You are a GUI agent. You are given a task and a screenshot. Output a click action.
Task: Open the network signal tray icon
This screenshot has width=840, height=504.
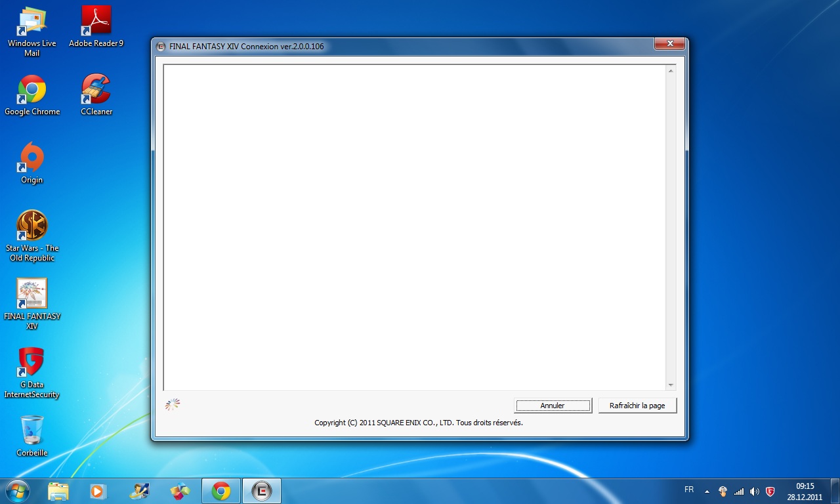[x=739, y=491]
